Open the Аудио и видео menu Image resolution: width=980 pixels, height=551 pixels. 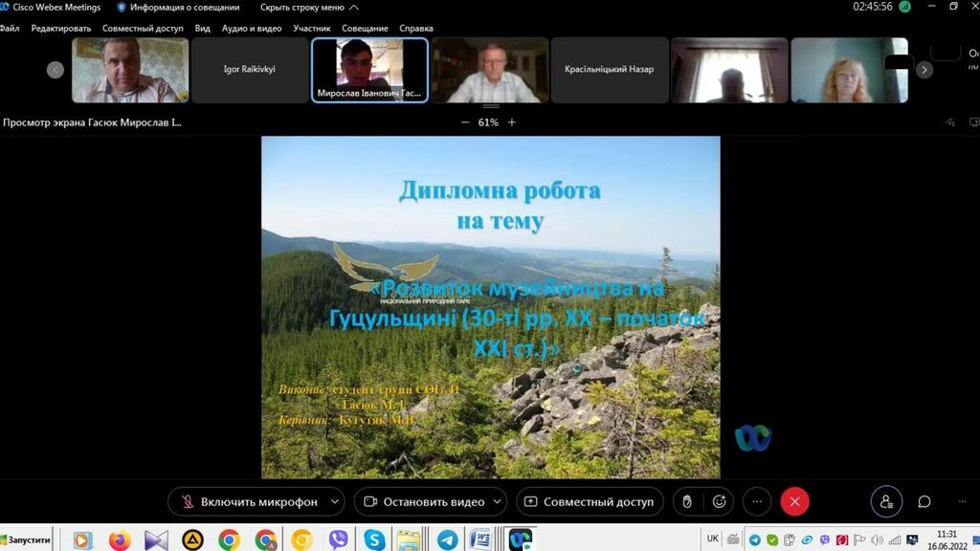tap(252, 29)
